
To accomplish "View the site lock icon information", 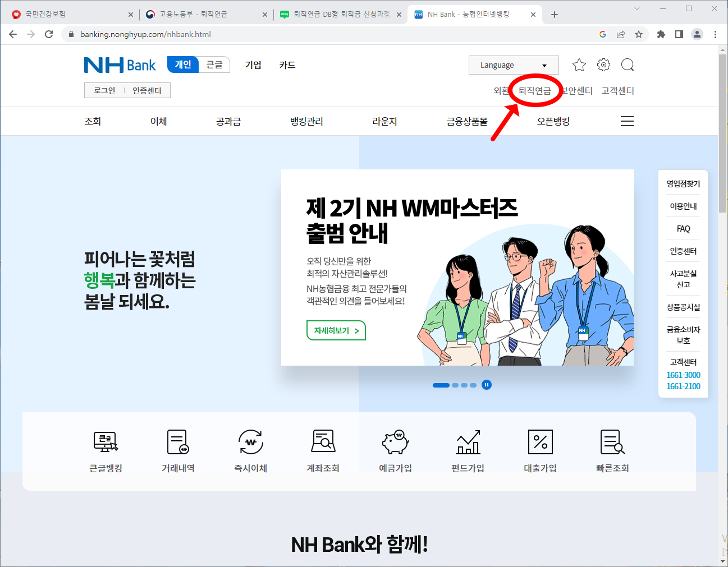I will (71, 34).
